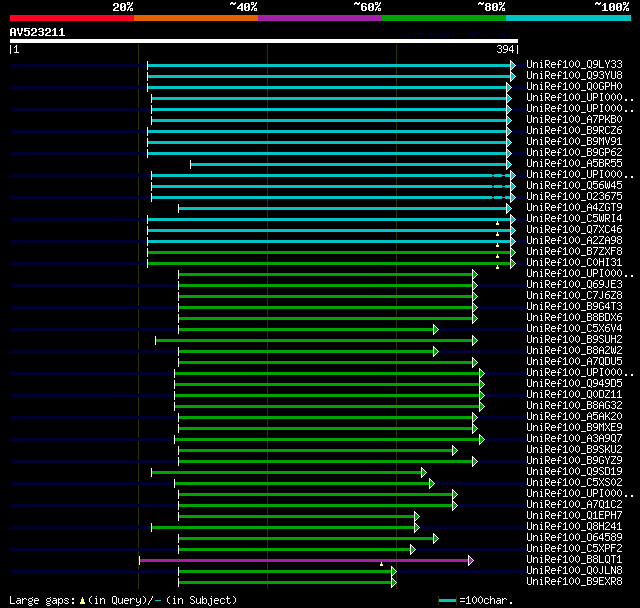The width and height of the screenshot is (640, 608).
Task: Select the UniRef100_B9MXE9 label
Action: click(574, 428)
